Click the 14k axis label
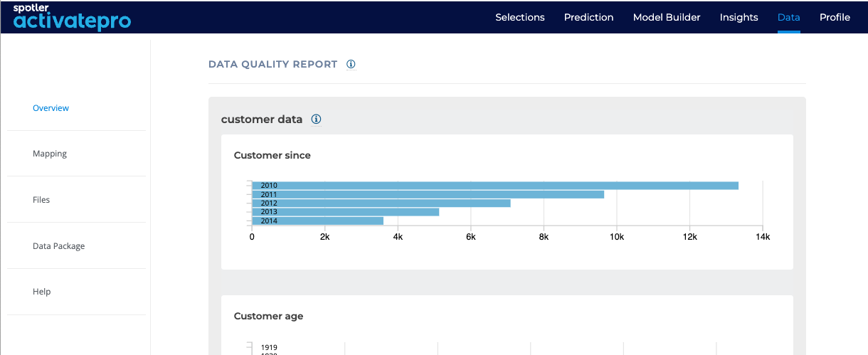 pos(763,237)
